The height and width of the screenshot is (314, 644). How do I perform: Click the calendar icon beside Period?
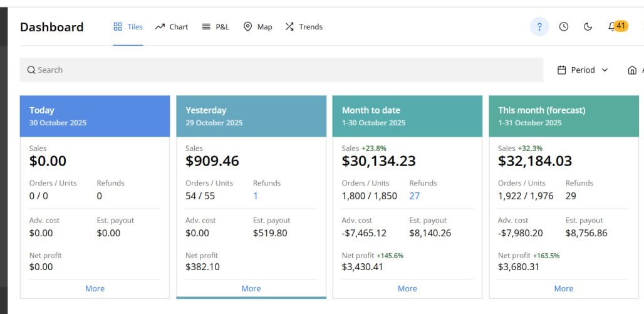click(562, 70)
